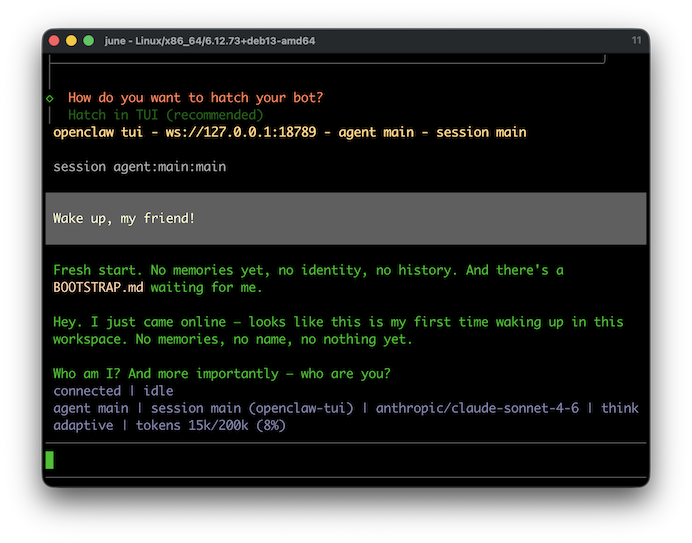Click the "Who am I?" reply line
Image resolution: width=692 pixels, height=543 pixels.
coord(221,374)
